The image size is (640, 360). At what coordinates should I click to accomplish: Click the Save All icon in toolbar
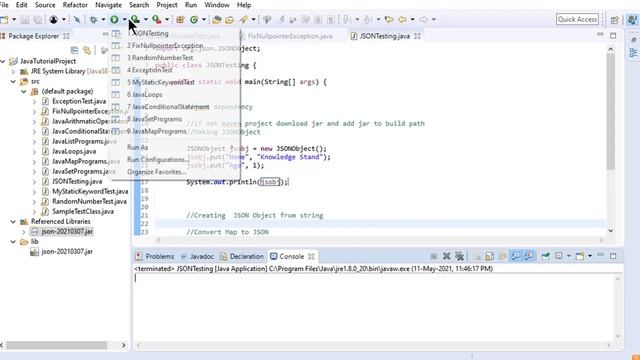[x=38, y=19]
